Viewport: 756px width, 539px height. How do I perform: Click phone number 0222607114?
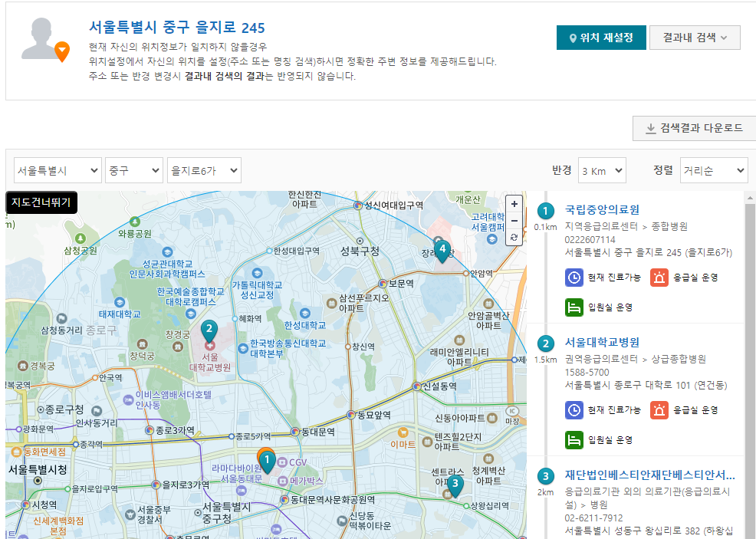pyautogui.click(x=590, y=240)
